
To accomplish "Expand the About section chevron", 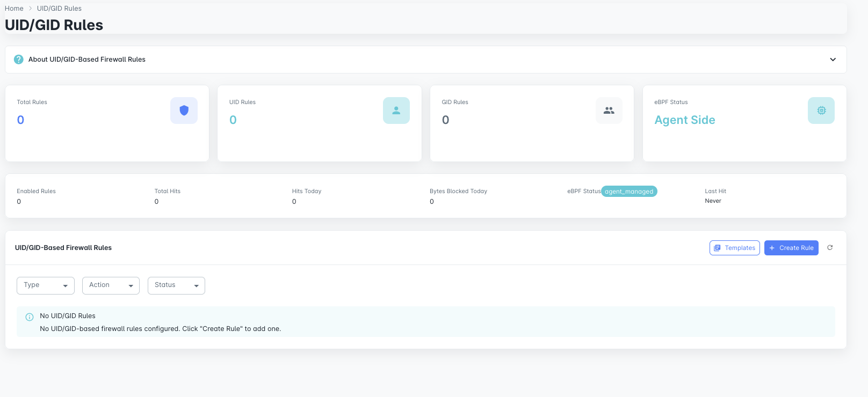I will pyautogui.click(x=833, y=60).
